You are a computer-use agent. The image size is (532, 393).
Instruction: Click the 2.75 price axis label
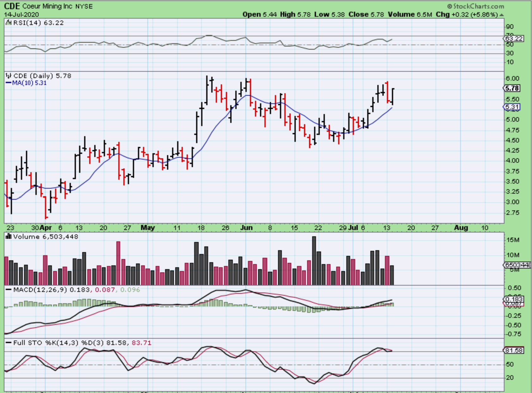point(512,213)
